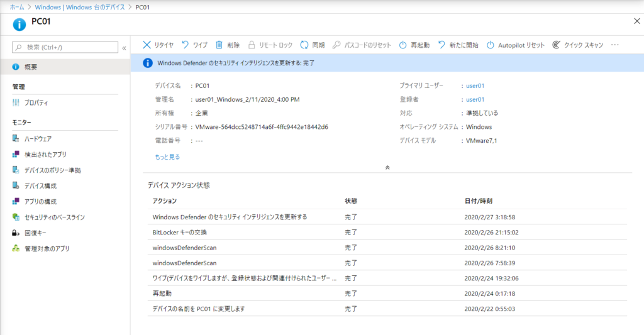644x335 pixels.
Task: Click the ワイプ (Wipe) toolbar icon
Action: [x=186, y=45]
